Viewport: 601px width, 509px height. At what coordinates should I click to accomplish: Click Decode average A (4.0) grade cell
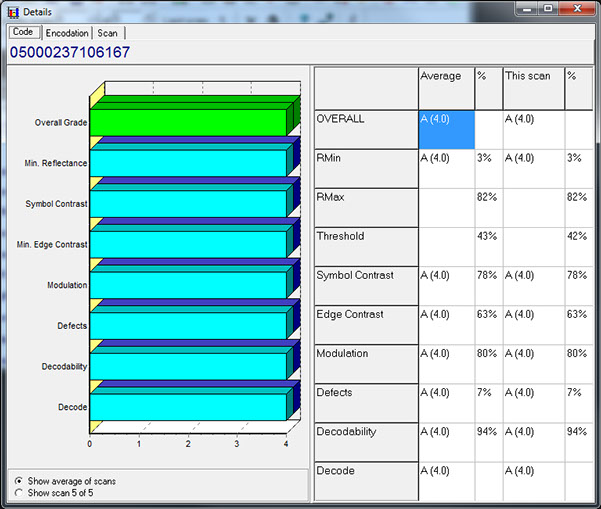[x=447, y=481]
